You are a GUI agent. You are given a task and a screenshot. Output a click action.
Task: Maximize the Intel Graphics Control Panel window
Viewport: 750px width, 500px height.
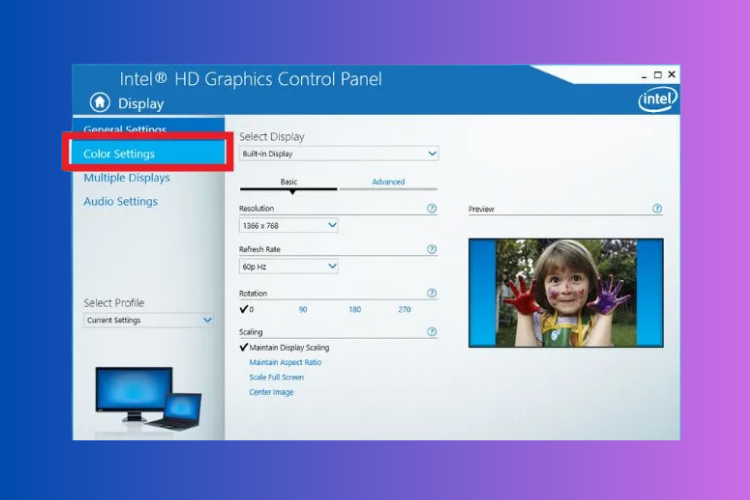[x=658, y=75]
